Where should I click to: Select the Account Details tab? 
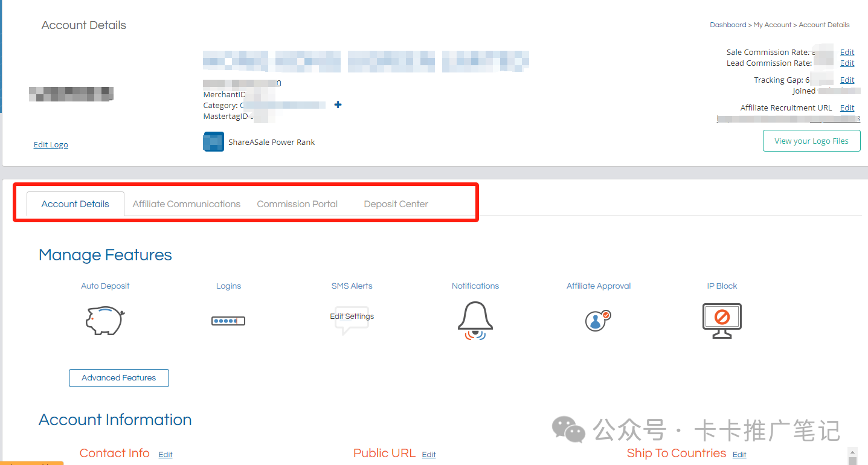76,204
